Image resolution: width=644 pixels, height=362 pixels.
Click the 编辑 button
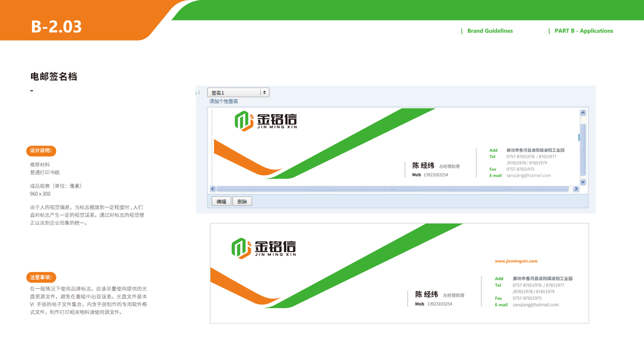pos(221,201)
